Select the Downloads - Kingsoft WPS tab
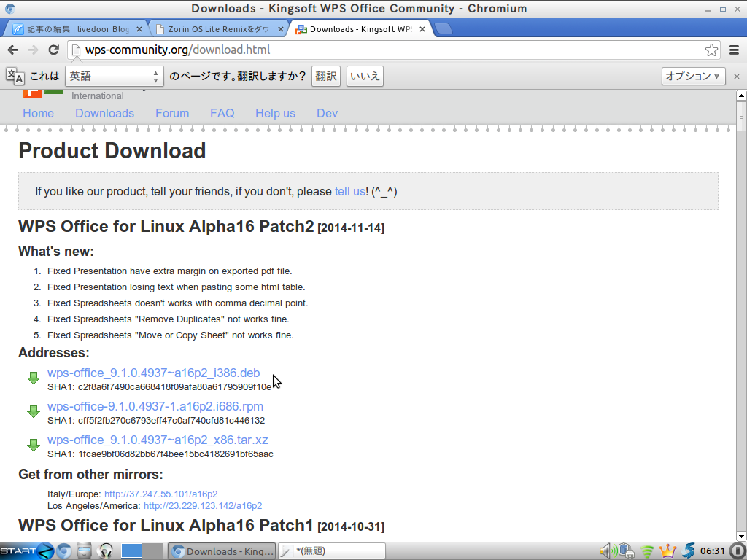Image resolution: width=747 pixels, height=560 pixels. 360,29
